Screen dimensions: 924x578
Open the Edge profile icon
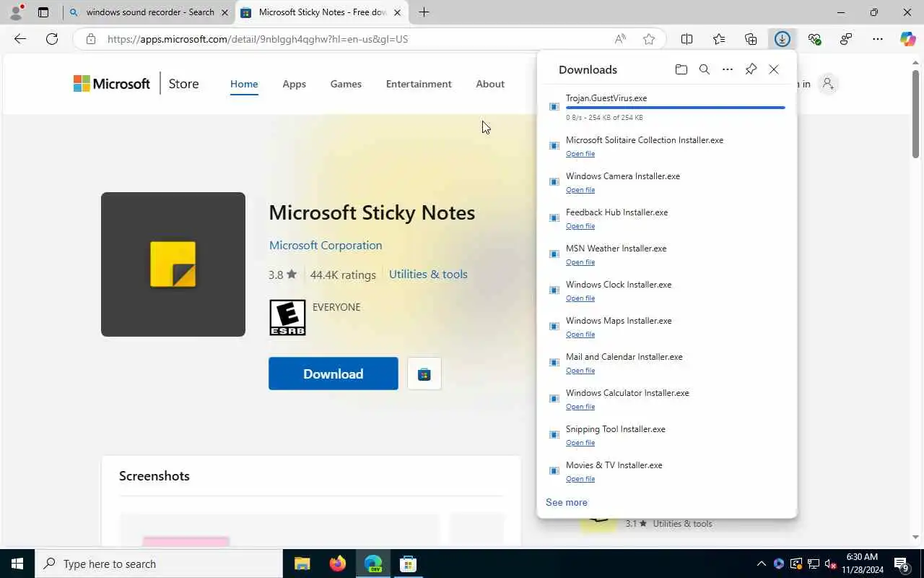point(15,12)
